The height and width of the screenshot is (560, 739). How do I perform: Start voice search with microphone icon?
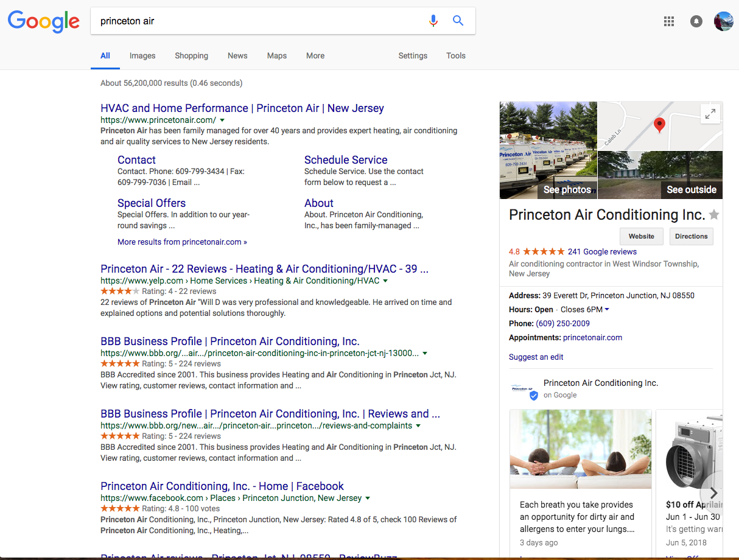(x=433, y=21)
